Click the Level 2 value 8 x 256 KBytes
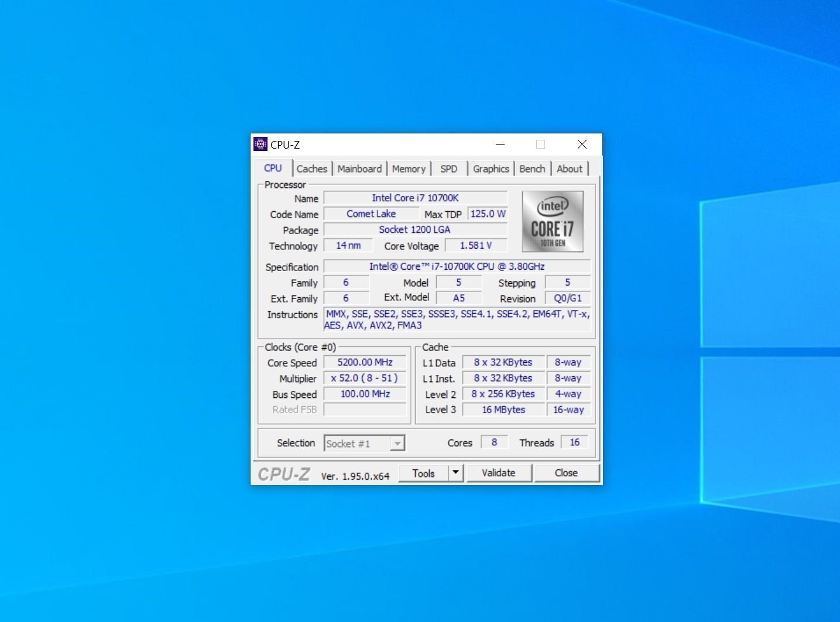840x622 pixels. click(x=503, y=394)
